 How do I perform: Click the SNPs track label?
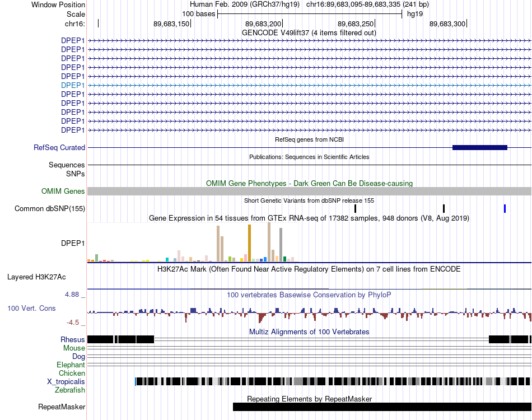(x=76, y=174)
